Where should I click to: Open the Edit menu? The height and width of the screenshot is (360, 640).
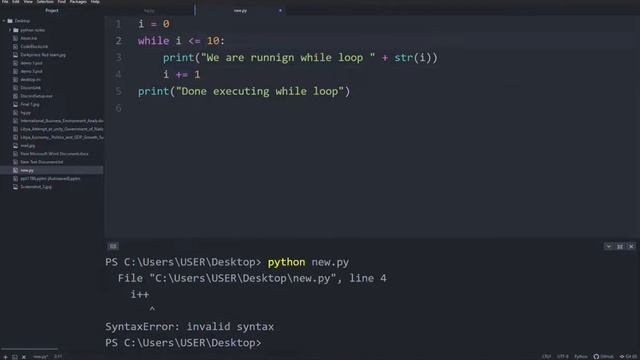tap(16, 2)
